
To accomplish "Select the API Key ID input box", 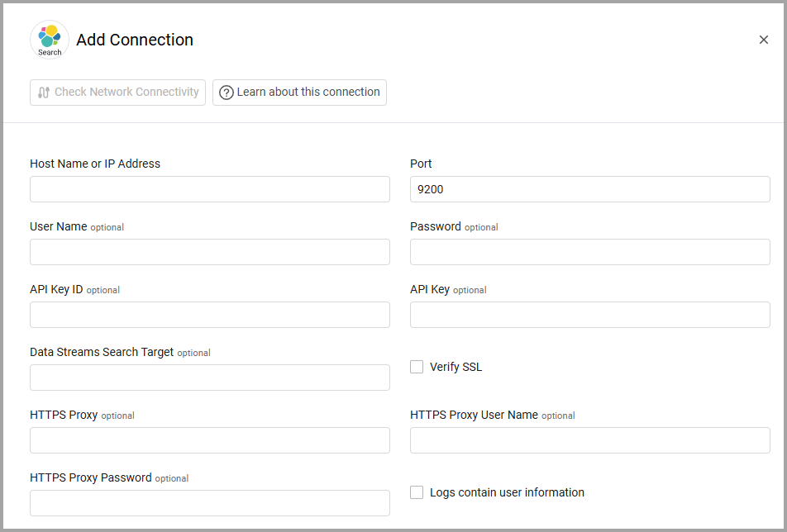I will pos(209,315).
